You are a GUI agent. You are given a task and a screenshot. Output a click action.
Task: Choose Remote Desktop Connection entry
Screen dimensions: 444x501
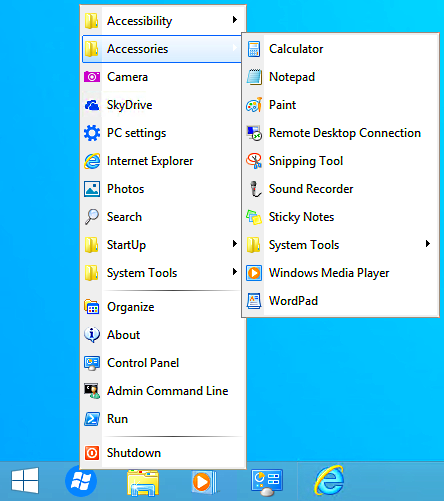[340, 133]
